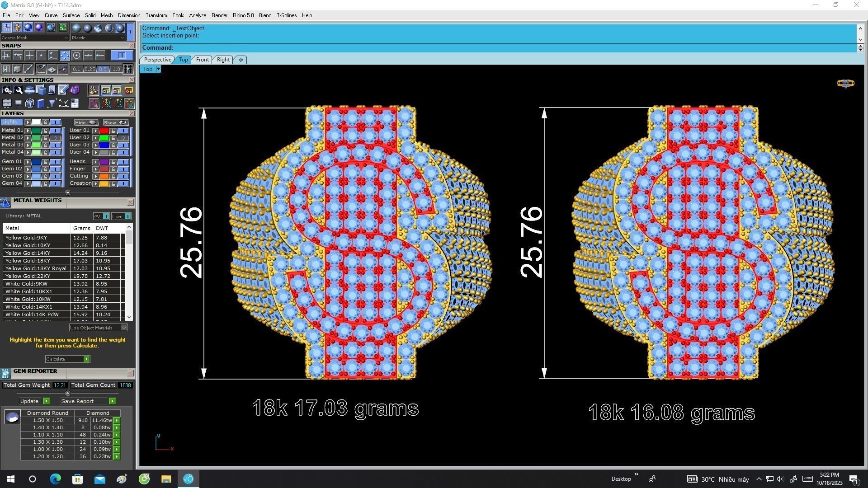Click the filter funnel selection icon
Image resolution: width=868 pixels, height=488 pixels.
[x=52, y=103]
